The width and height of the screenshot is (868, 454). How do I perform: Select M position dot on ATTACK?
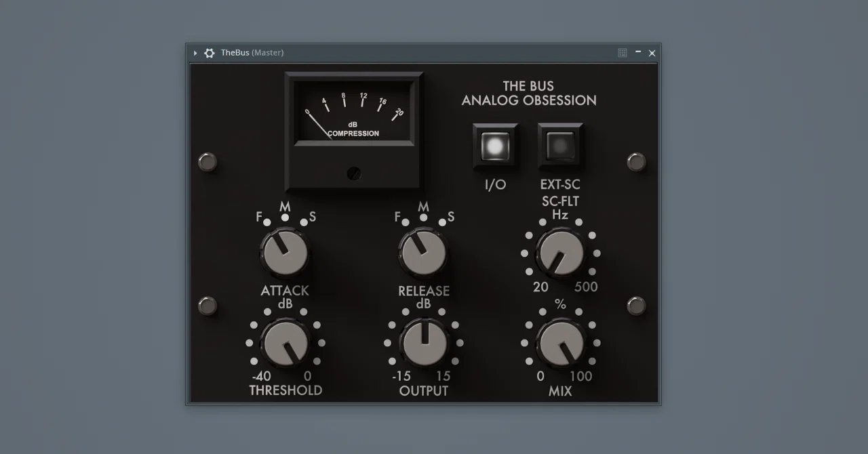point(285,218)
